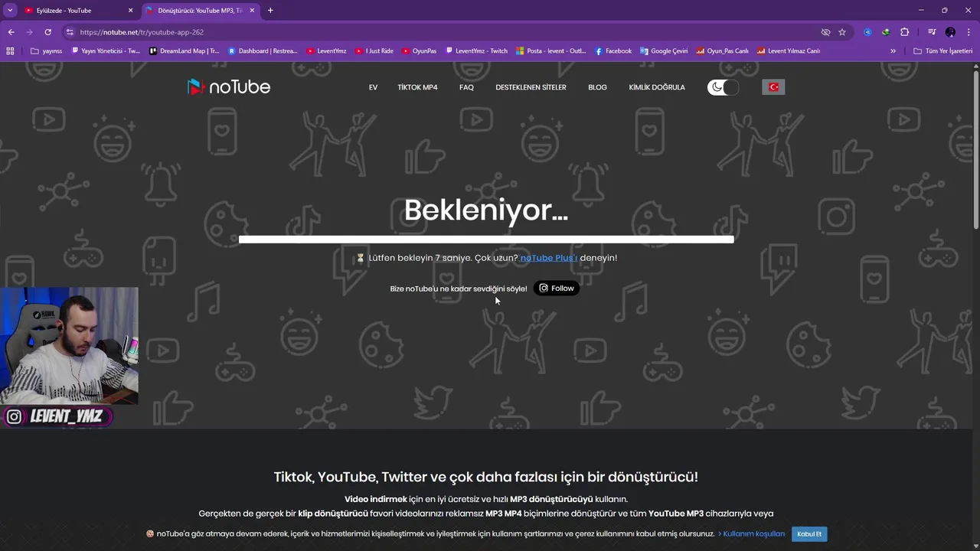Open the yayınss bookmark folder
Image resolution: width=980 pixels, height=551 pixels.
click(47, 51)
